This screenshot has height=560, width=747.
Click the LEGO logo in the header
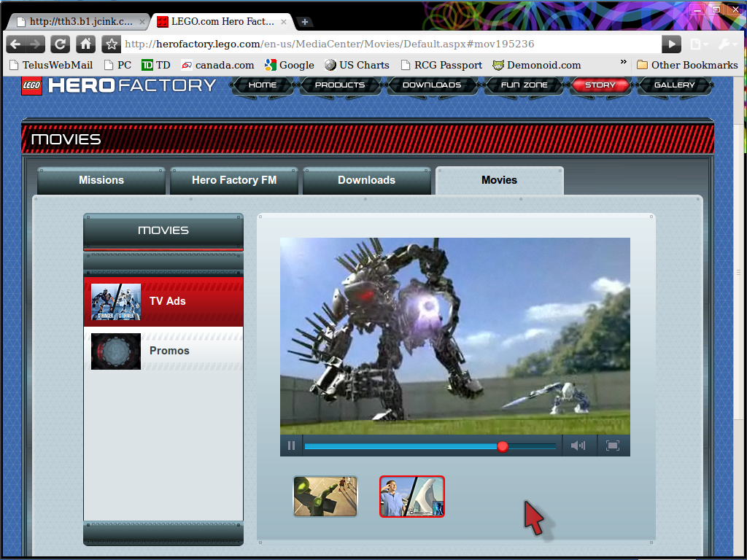coord(31,85)
